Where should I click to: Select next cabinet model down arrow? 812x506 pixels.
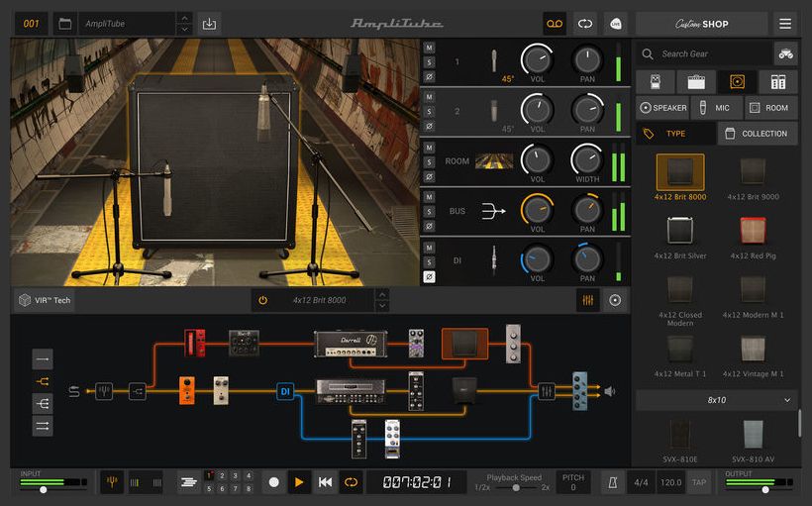(382, 306)
